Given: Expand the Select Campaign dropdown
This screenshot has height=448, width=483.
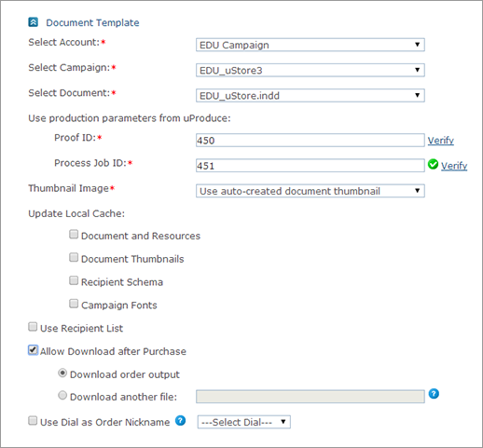Looking at the screenshot, I should tap(310, 70).
